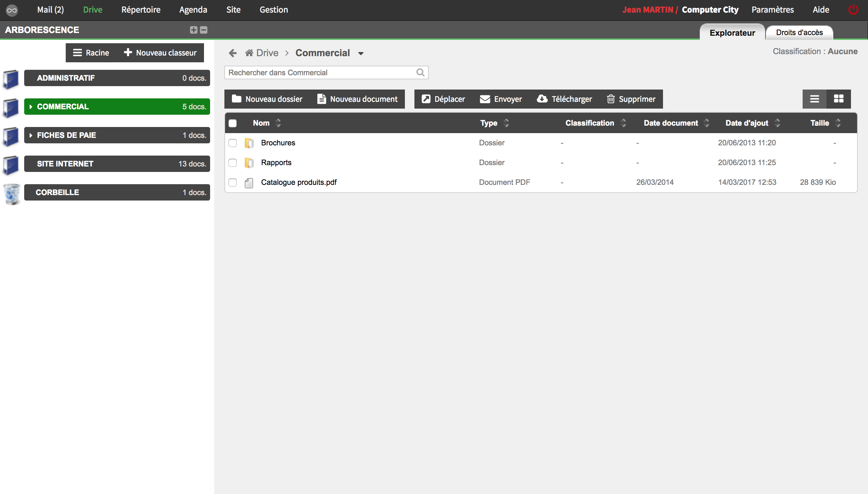Select the Droits d'accès tab

(x=799, y=32)
